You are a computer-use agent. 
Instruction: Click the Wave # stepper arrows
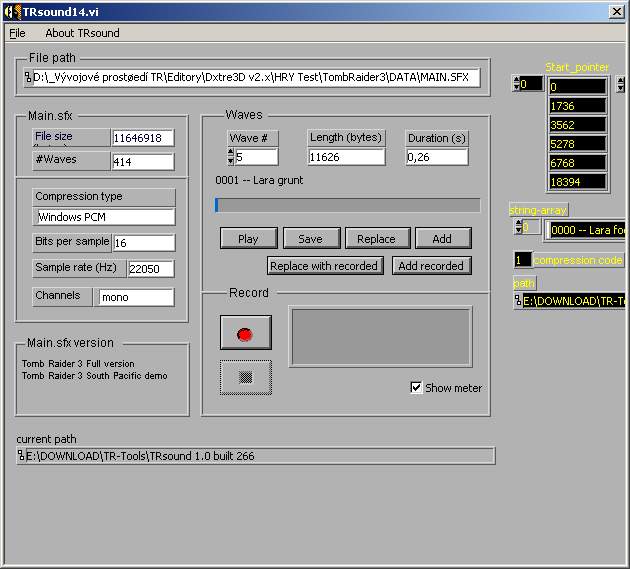[231, 157]
